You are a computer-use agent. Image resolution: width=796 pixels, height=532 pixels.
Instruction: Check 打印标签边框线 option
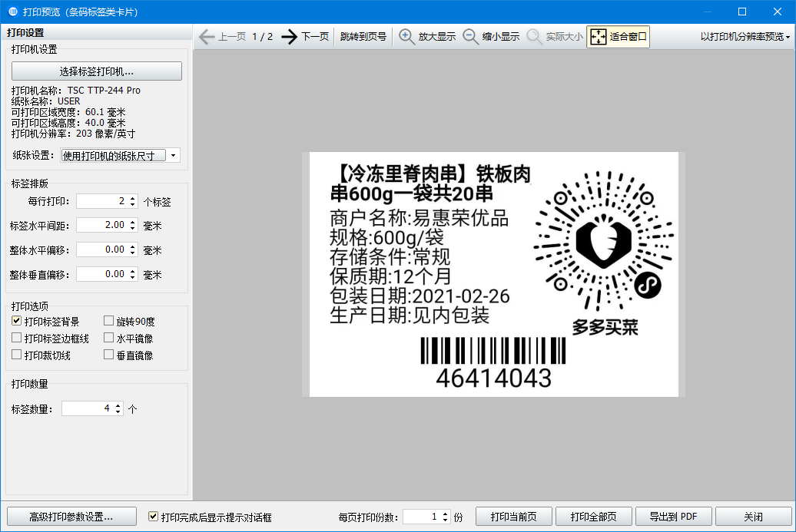[17, 338]
